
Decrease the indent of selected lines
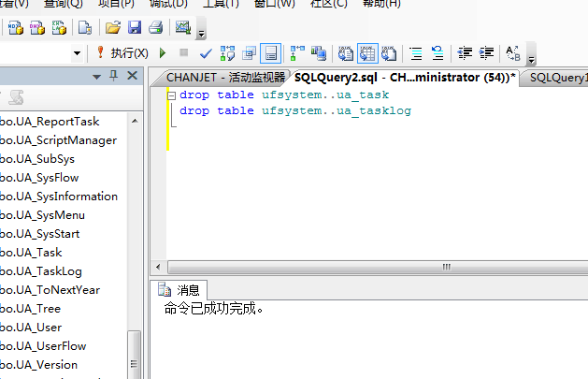[x=465, y=53]
